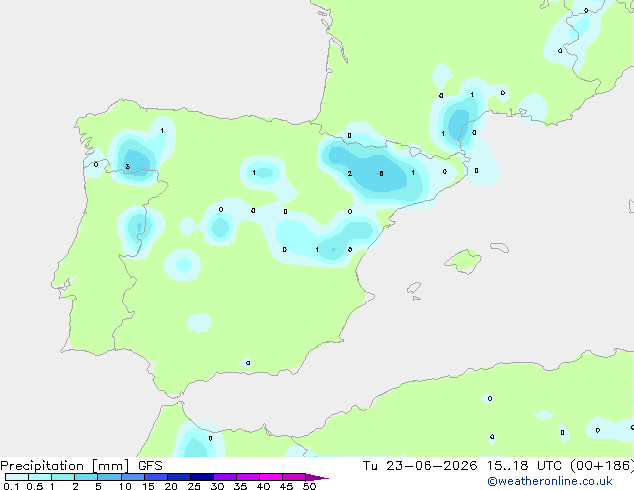Viewport: 634px width, 490px height.
Task: Click the '0.1' legend scale label
Action: (11, 486)
